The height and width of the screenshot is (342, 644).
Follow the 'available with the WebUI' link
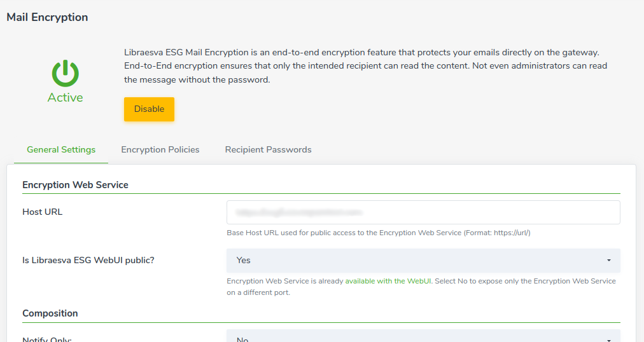point(388,281)
